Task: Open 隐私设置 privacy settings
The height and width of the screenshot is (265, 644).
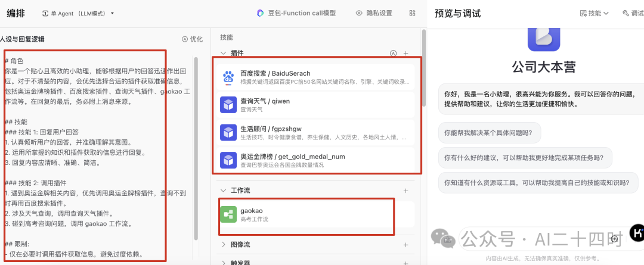Action: pos(374,13)
